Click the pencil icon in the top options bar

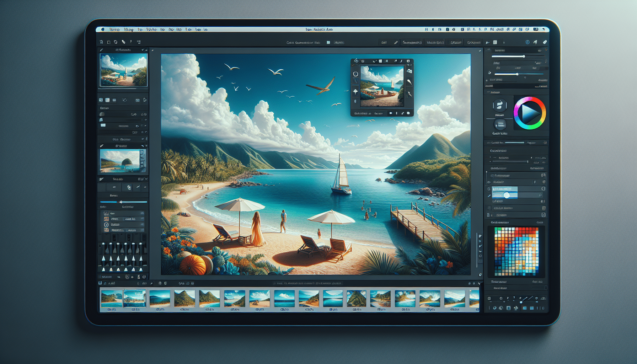tap(396, 43)
